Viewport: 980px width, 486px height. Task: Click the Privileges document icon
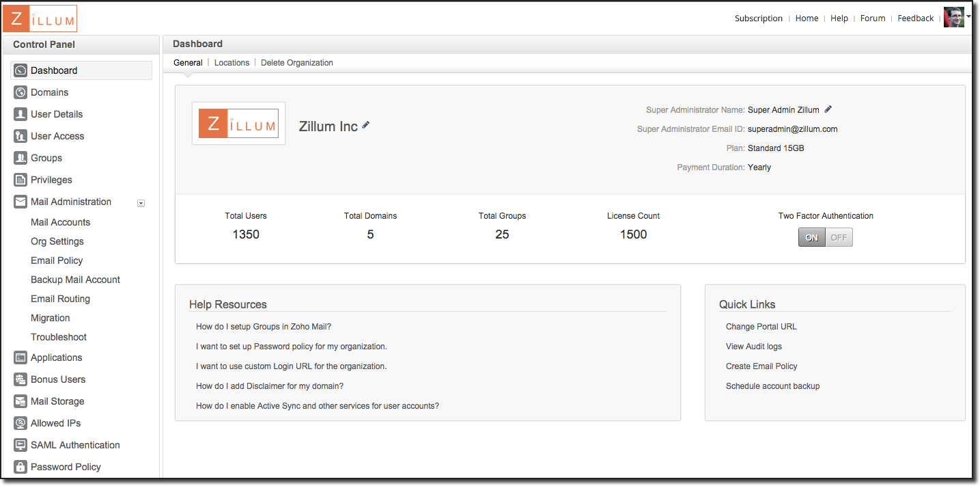20,180
